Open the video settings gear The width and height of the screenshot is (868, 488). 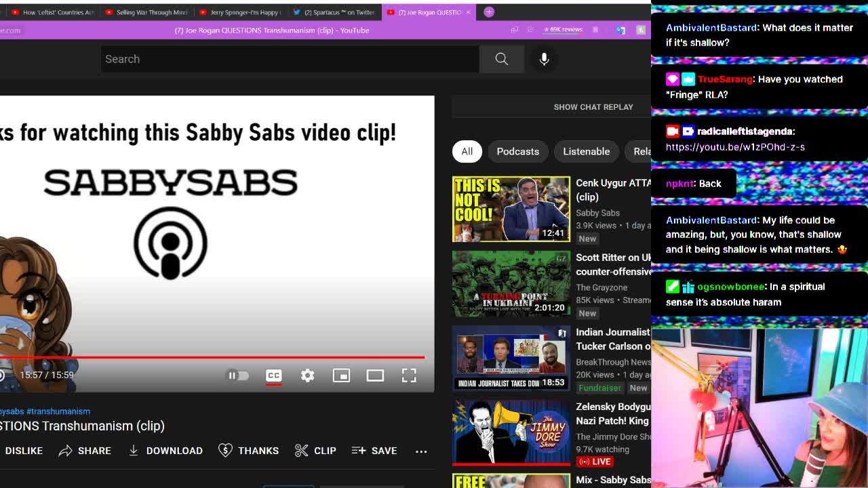click(307, 375)
